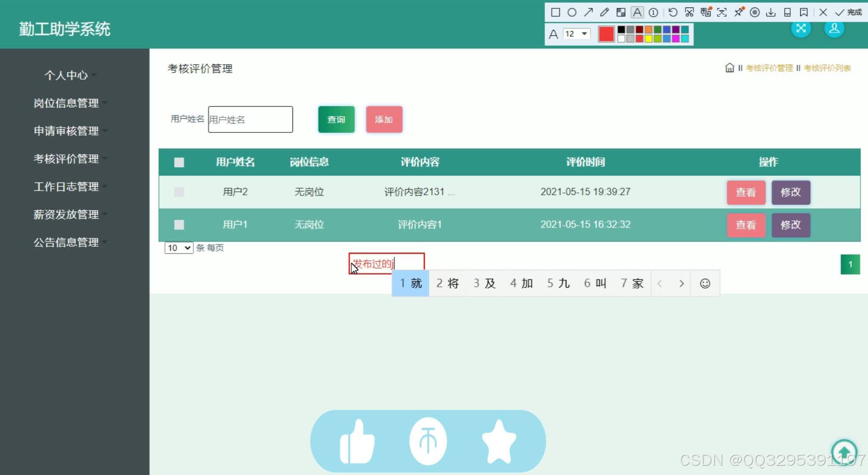Click the bookmark icon in screenshot toolbar
This screenshot has width=868, height=475.
804,12
